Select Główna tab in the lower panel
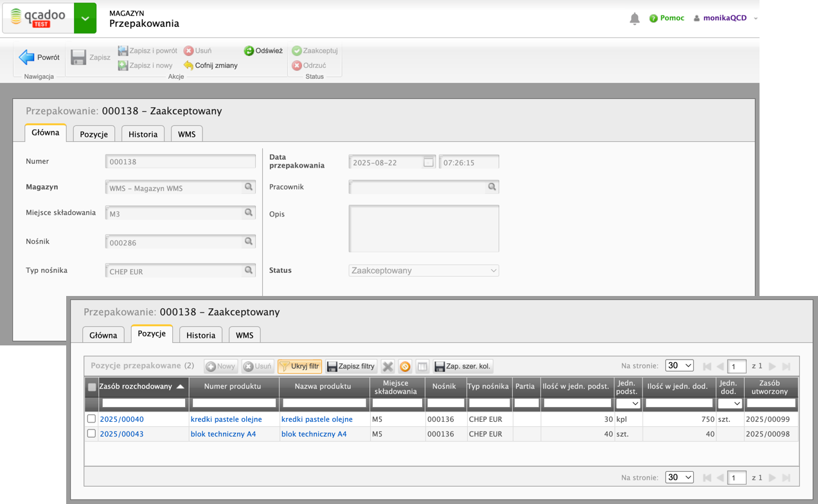818x504 pixels. click(x=103, y=335)
